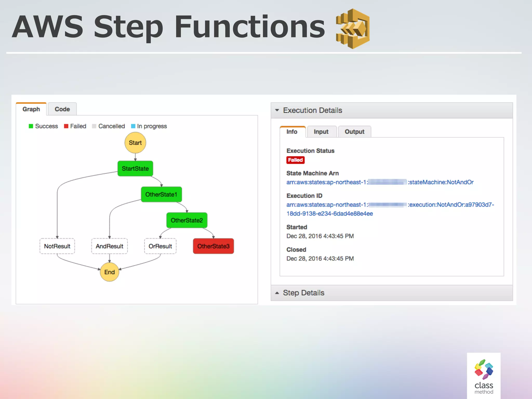Image resolution: width=532 pixels, height=399 pixels.
Task: Click the gray Cancelled legend swatch
Action: (x=94, y=126)
